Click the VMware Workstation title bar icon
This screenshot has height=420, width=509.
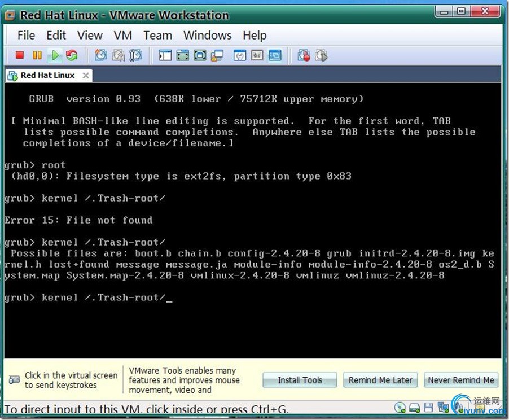tap(10, 15)
